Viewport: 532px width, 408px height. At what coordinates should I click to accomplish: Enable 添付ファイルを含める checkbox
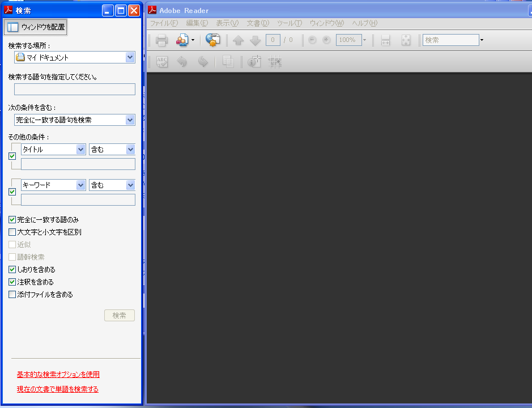12,294
